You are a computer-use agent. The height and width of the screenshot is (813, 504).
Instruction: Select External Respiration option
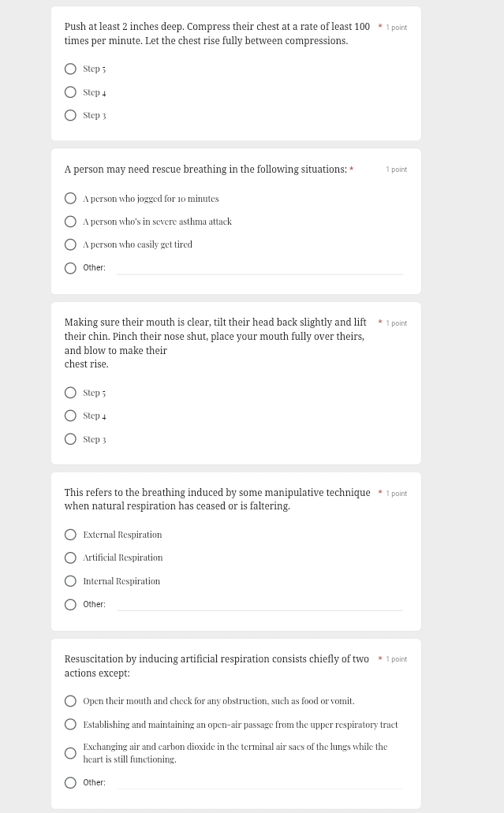point(70,535)
